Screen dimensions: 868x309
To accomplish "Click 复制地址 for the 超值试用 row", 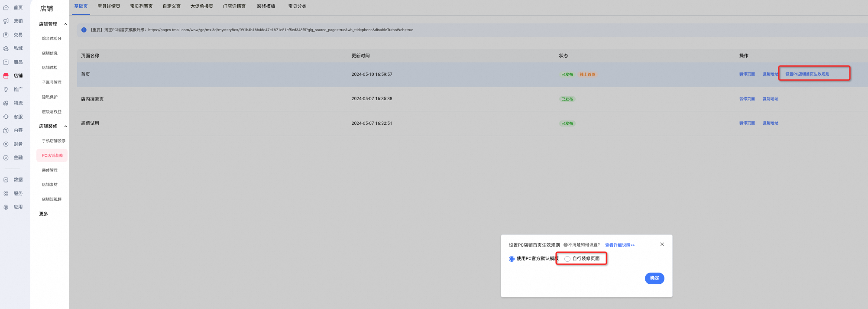I will point(771,123).
